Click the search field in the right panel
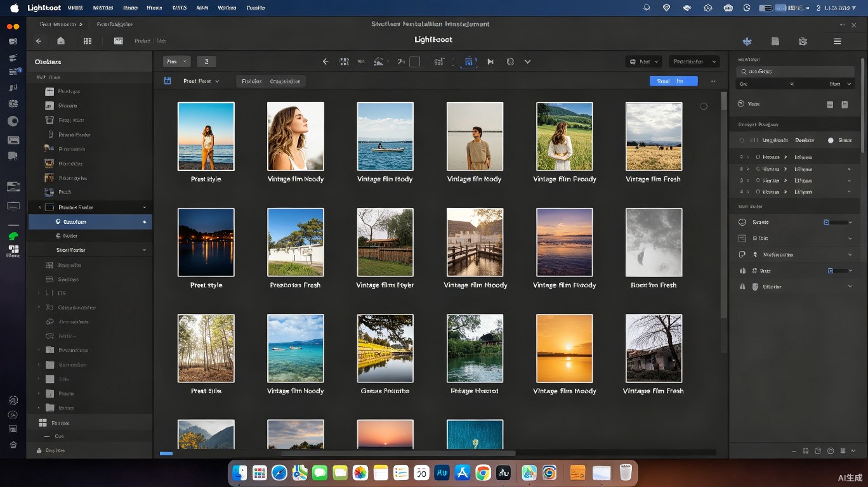Viewport: 868px width, 487px height. [x=795, y=72]
